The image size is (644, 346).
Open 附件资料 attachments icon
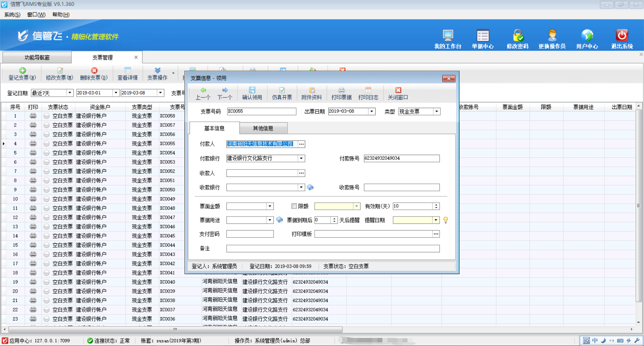(x=312, y=90)
